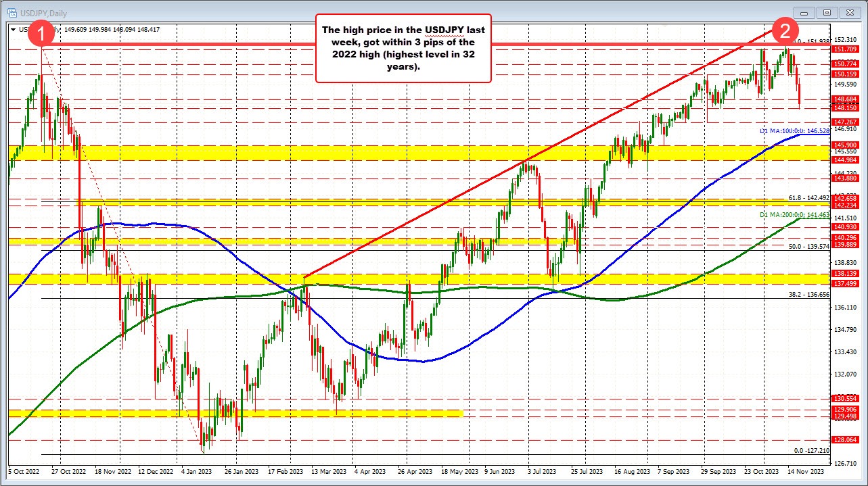Click the 18 Nov 2022 date label

113,472
